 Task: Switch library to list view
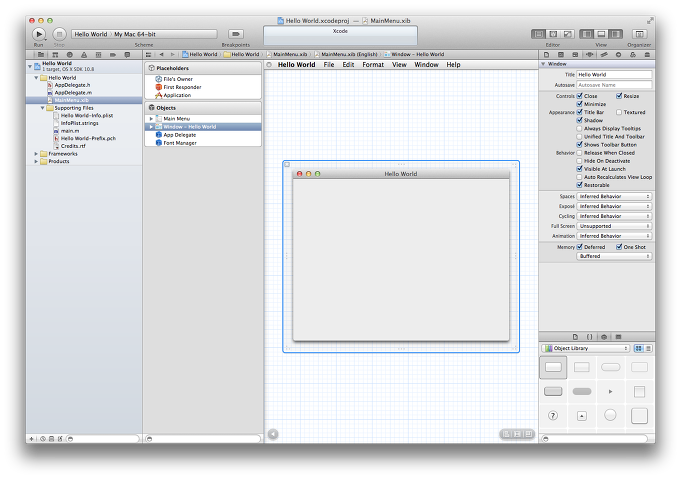tap(648, 348)
